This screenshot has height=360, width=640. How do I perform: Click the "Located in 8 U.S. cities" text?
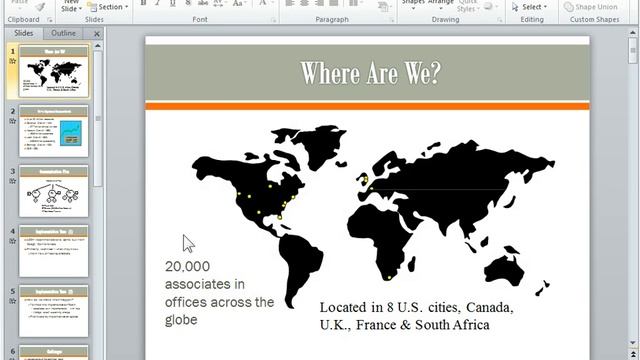point(416,316)
